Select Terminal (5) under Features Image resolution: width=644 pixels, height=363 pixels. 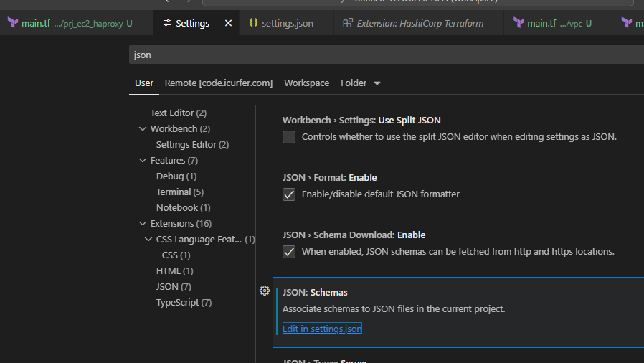pyautogui.click(x=179, y=192)
